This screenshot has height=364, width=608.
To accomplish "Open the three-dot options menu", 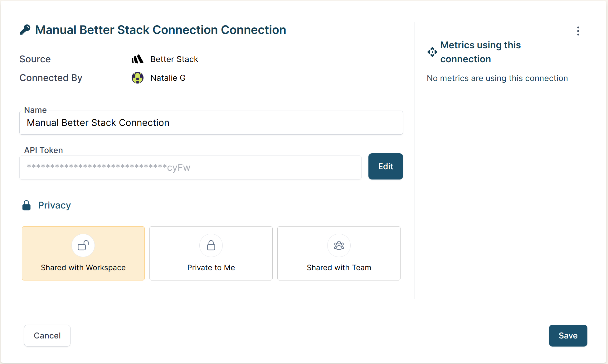I will pyautogui.click(x=578, y=31).
